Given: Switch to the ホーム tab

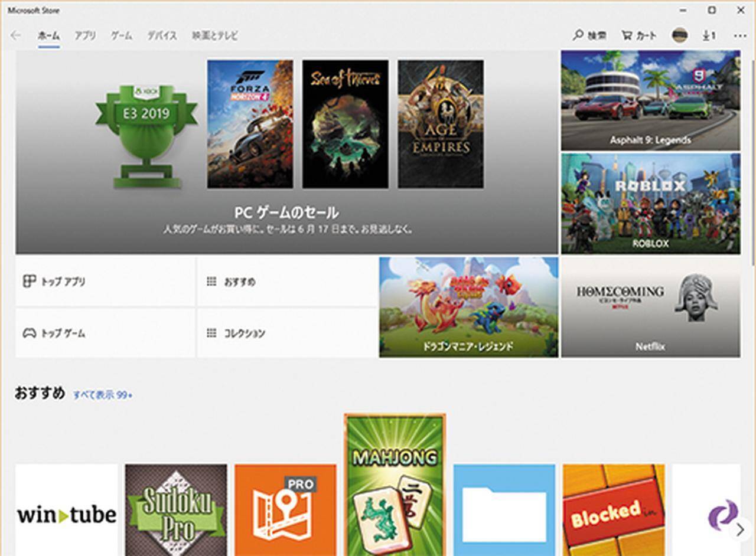Looking at the screenshot, I should click(48, 36).
